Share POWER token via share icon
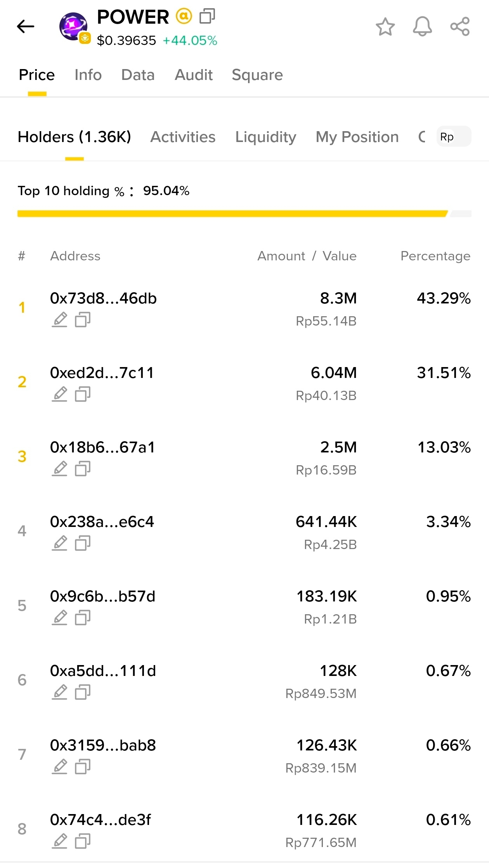The width and height of the screenshot is (489, 868). [x=460, y=27]
